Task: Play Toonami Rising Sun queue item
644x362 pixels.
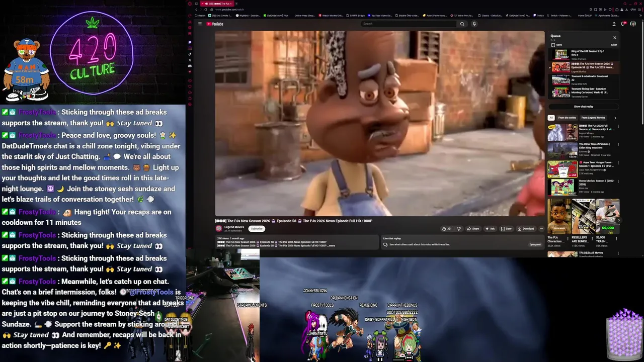Action: 583,92
